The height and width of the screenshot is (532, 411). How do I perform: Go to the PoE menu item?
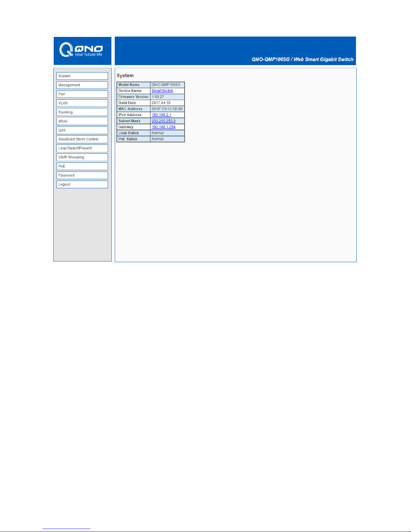[x=82, y=166]
